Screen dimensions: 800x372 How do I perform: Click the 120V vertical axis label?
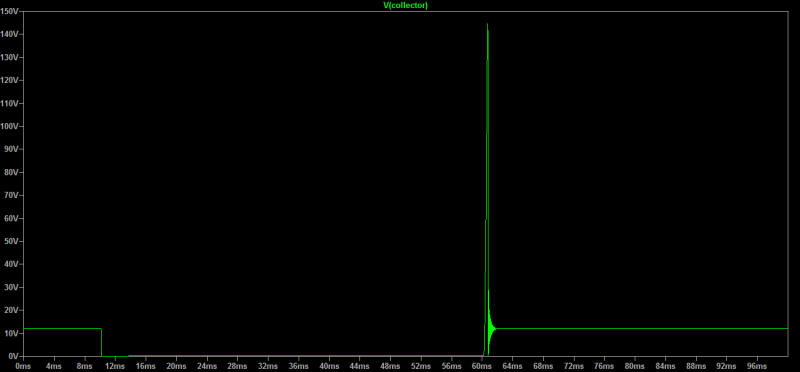pos(10,80)
